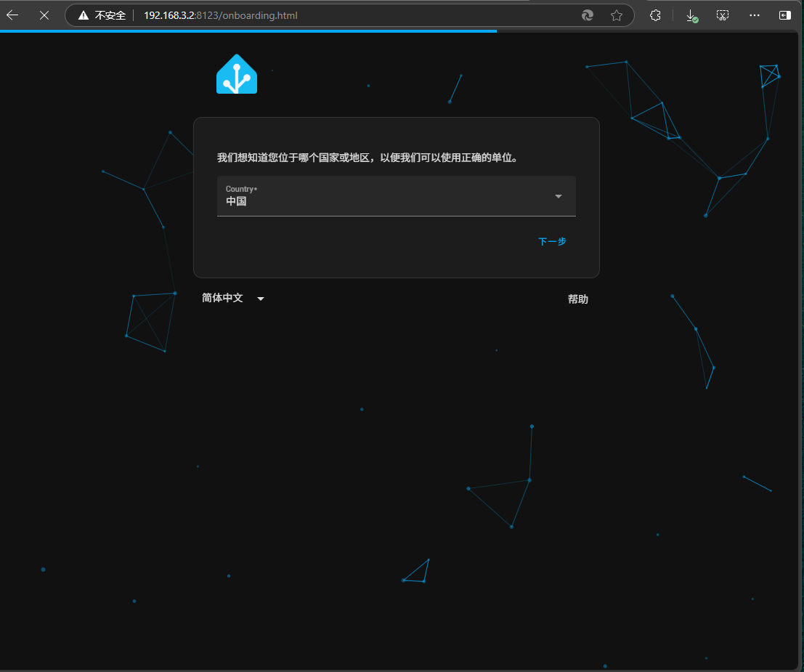The height and width of the screenshot is (672, 804).
Task: Open the 帮助 help link
Action: [x=578, y=299]
